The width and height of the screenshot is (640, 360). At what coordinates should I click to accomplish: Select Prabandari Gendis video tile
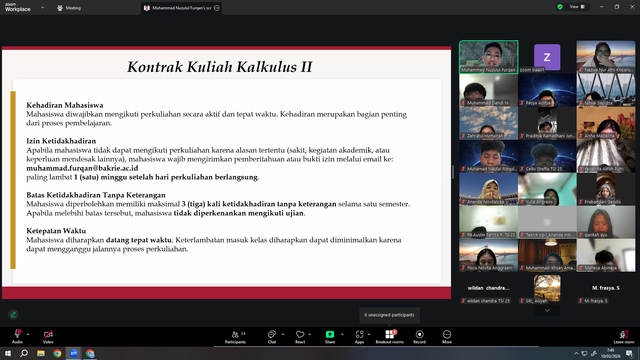[x=606, y=189]
